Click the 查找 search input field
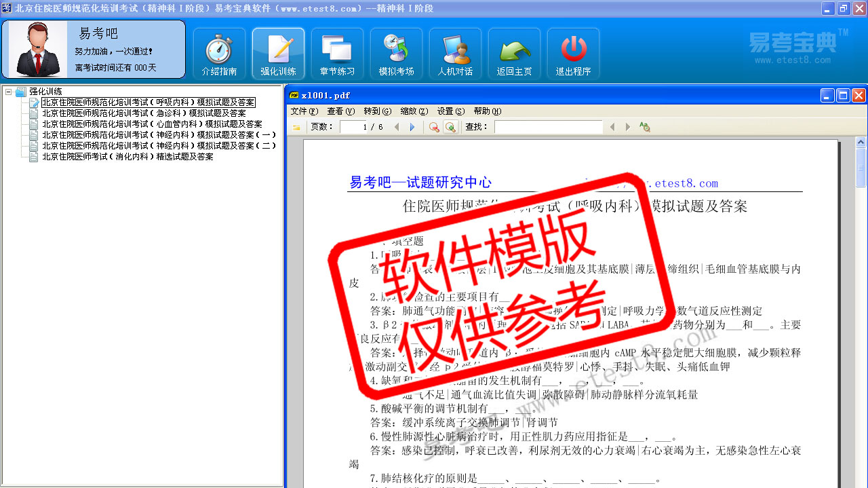868x488 pixels. [548, 127]
